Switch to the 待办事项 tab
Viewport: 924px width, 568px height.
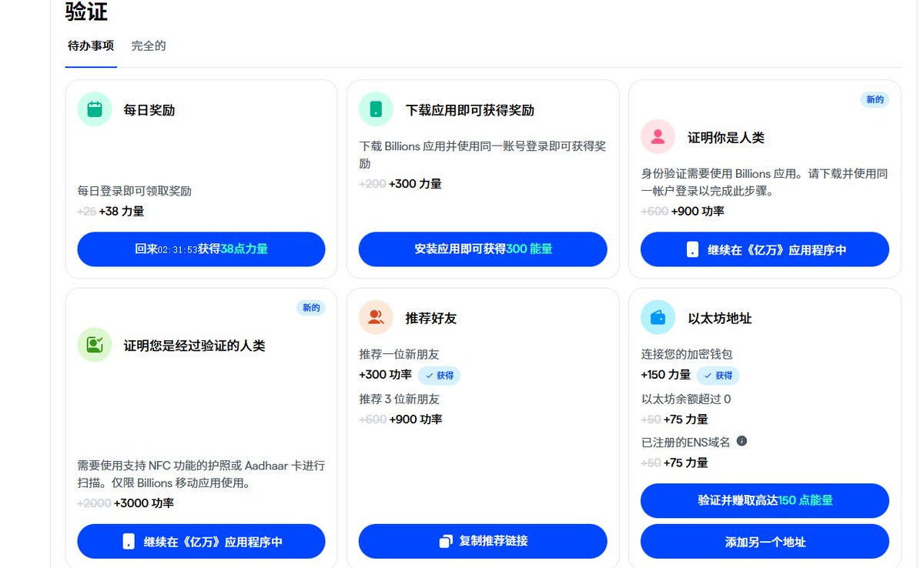point(91,45)
